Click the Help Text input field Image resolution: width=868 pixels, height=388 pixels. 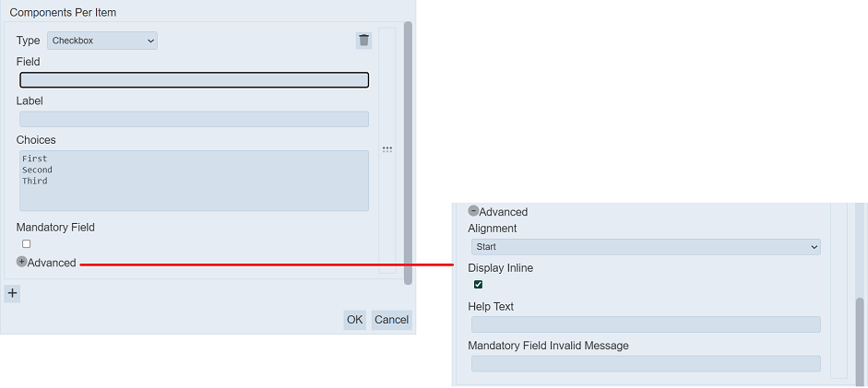click(x=645, y=324)
